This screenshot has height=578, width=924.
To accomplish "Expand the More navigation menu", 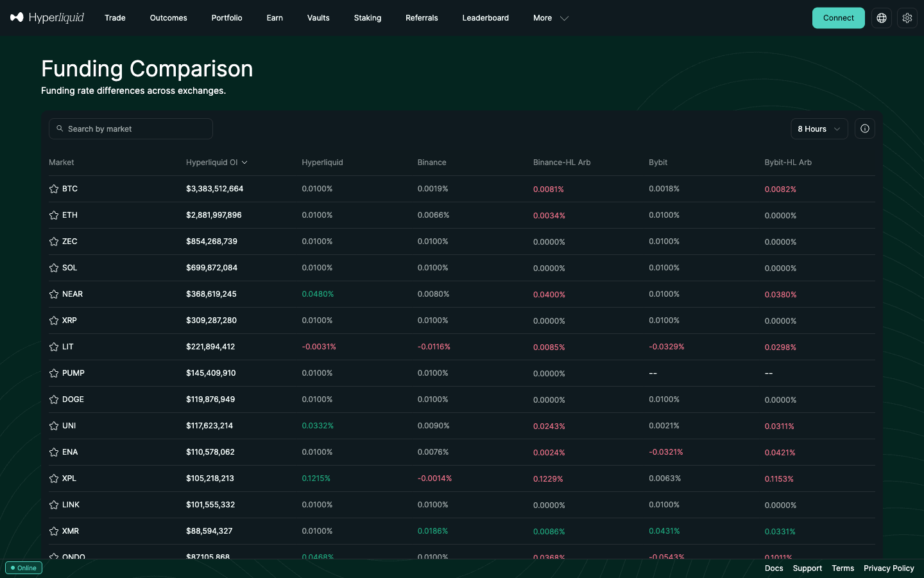I will pyautogui.click(x=551, y=18).
